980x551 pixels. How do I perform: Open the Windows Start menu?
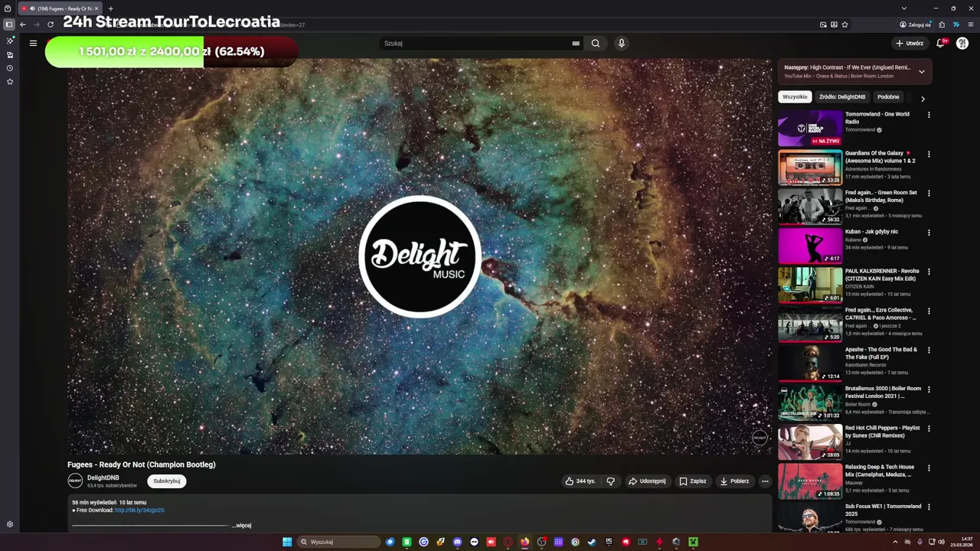pyautogui.click(x=287, y=542)
